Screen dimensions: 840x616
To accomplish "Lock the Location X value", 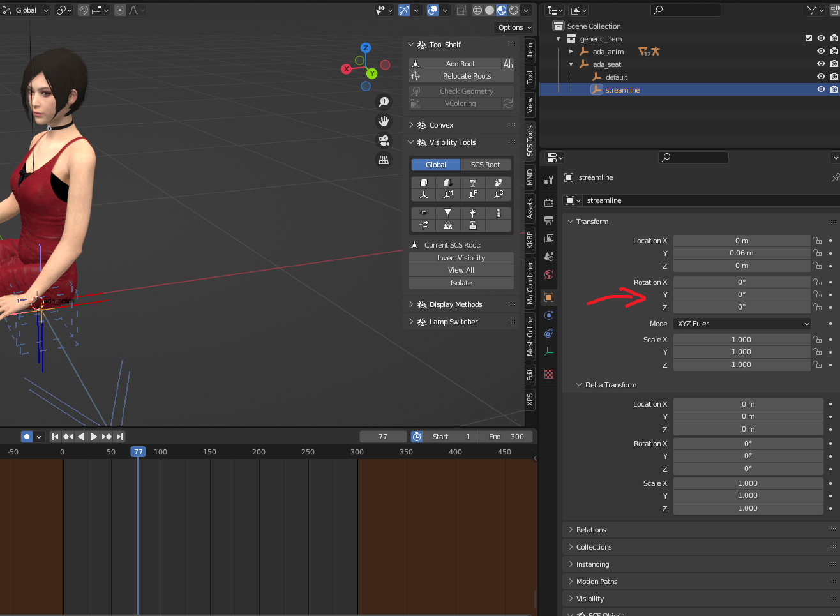I will click(x=818, y=241).
